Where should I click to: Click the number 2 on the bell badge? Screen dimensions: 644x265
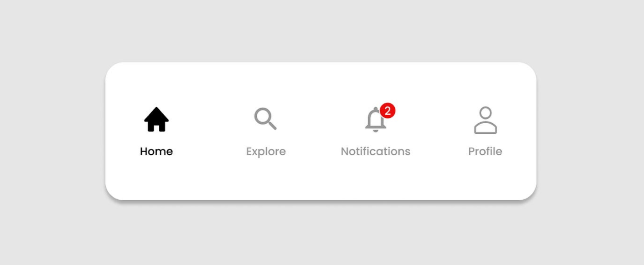[388, 111]
